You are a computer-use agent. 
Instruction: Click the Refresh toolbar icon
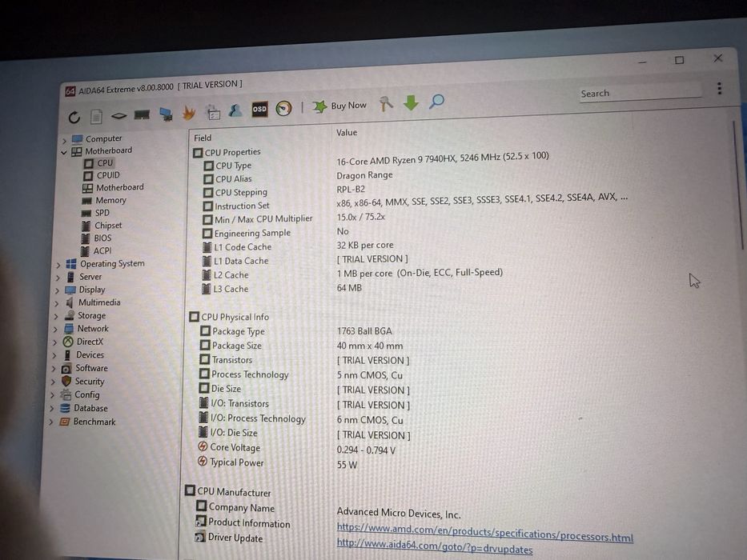coord(74,117)
